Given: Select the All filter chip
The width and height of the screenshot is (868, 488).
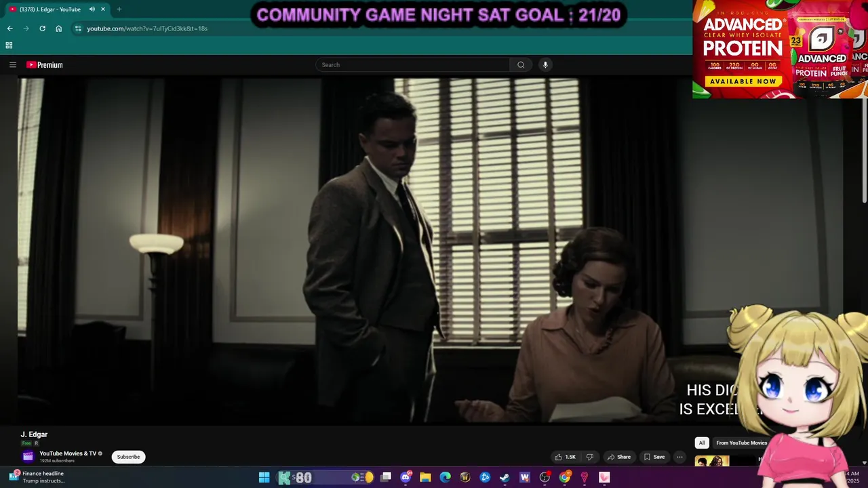Looking at the screenshot, I should [702, 443].
